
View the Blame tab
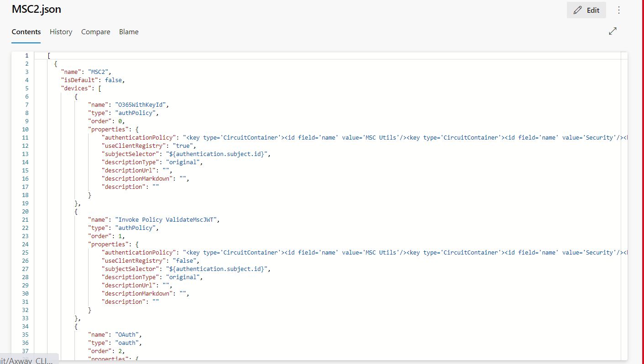click(128, 31)
